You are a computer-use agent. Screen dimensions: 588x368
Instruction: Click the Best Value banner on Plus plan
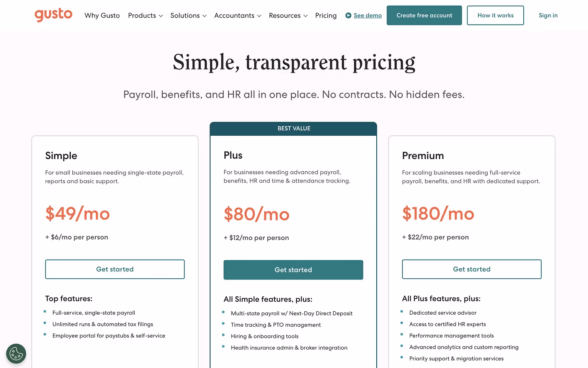(x=293, y=128)
